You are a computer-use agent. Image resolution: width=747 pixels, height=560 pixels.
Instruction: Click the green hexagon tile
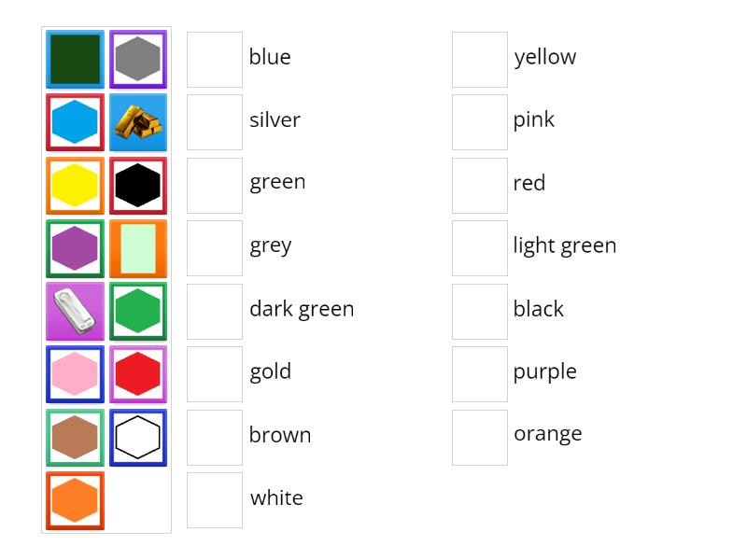[x=138, y=311]
